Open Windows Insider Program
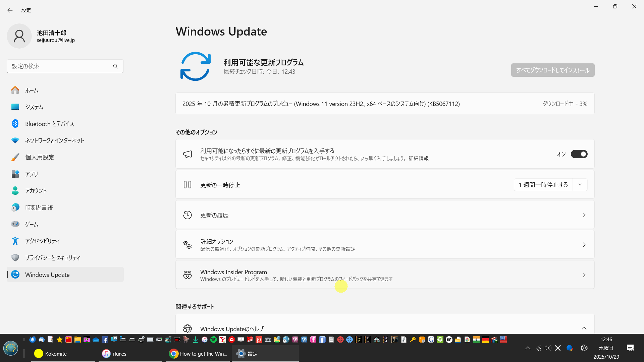This screenshot has width=644, height=362. (x=385, y=275)
